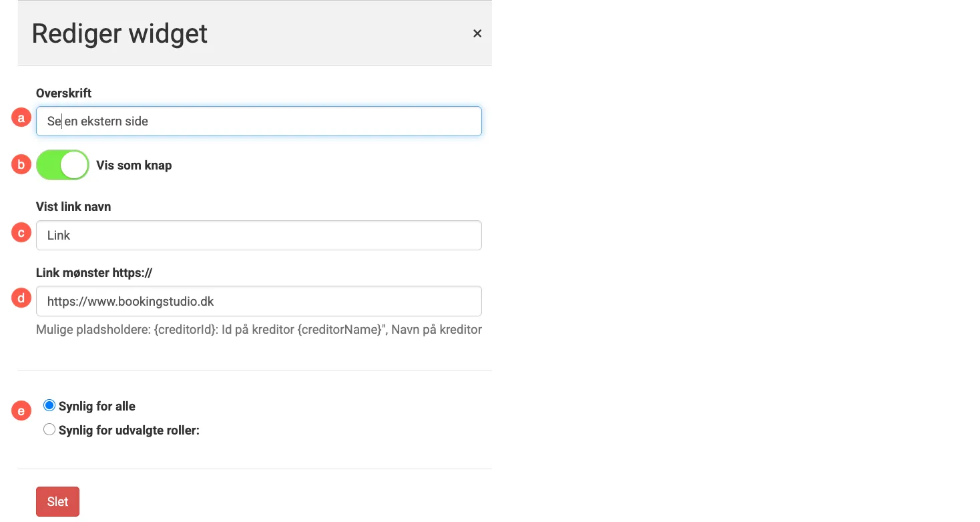Close the Rediger widget dialog

pyautogui.click(x=477, y=33)
